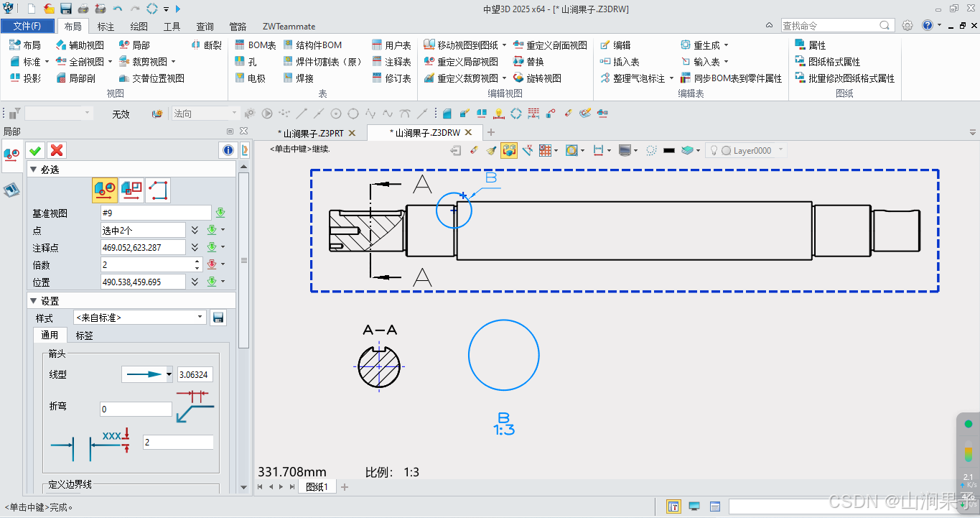Click the 重定义剖面视图 tool
980x518 pixels.
tap(551, 45)
